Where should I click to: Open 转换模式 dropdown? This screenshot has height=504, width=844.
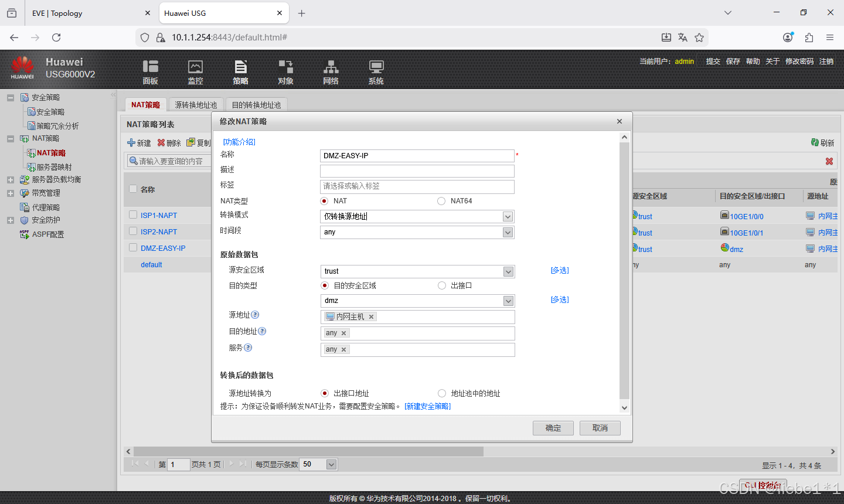[508, 217]
